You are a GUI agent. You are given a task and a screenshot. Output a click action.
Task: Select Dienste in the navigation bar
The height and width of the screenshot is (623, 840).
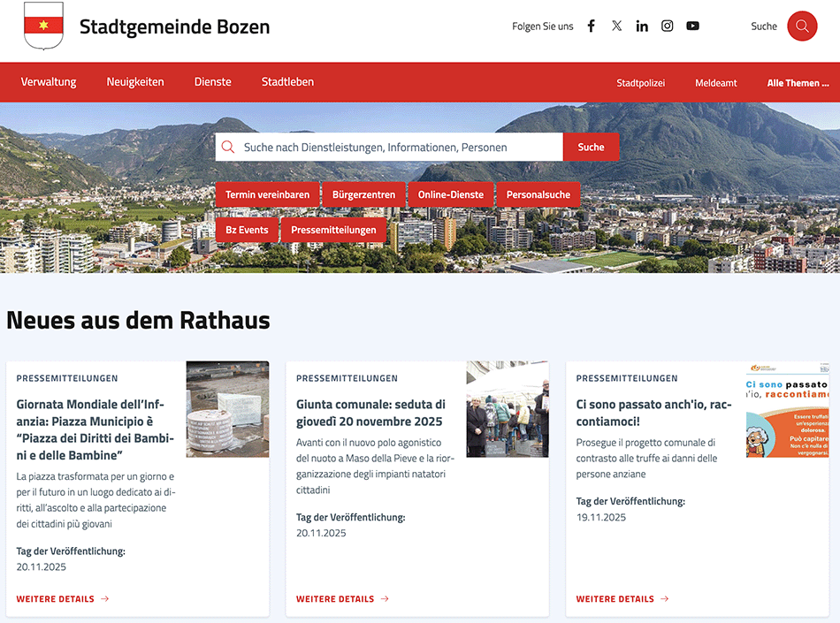[213, 82]
